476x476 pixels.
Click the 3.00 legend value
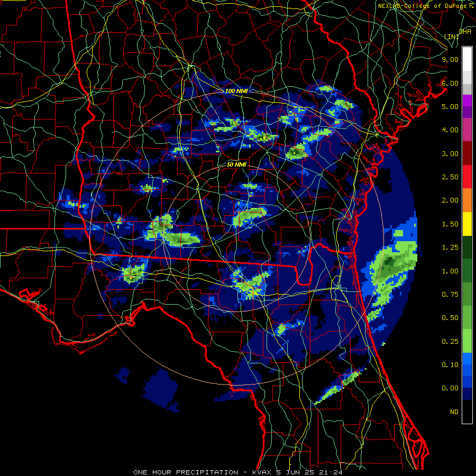450,153
